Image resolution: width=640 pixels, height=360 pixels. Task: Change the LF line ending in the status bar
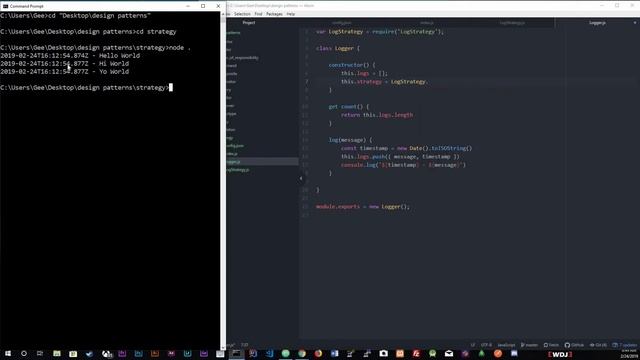coord(473,345)
